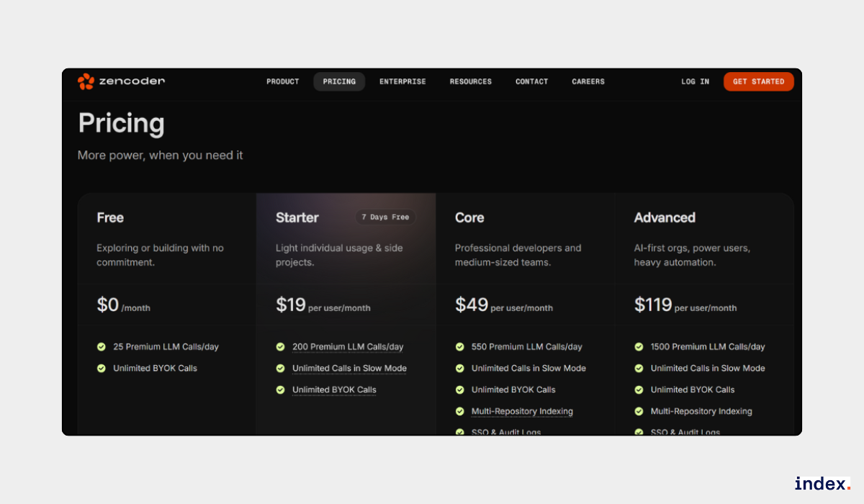Select the Pricing navigation tab
The image size is (864, 504).
click(339, 81)
